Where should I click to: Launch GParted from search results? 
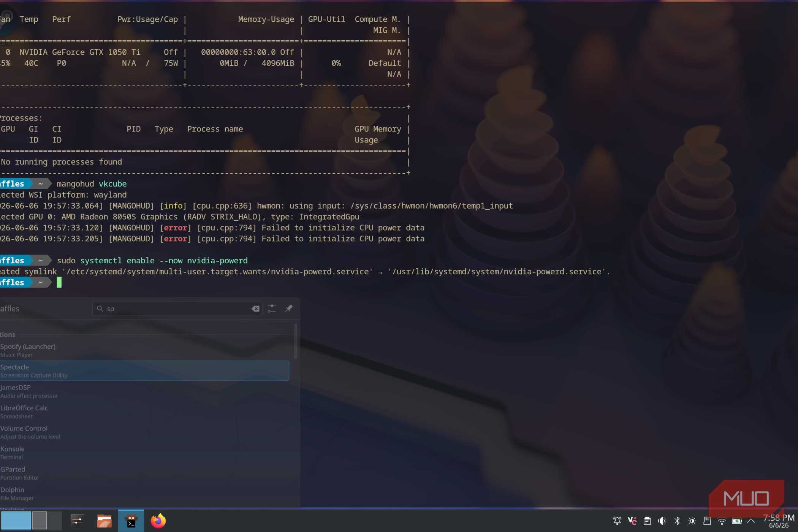[x=144, y=473]
